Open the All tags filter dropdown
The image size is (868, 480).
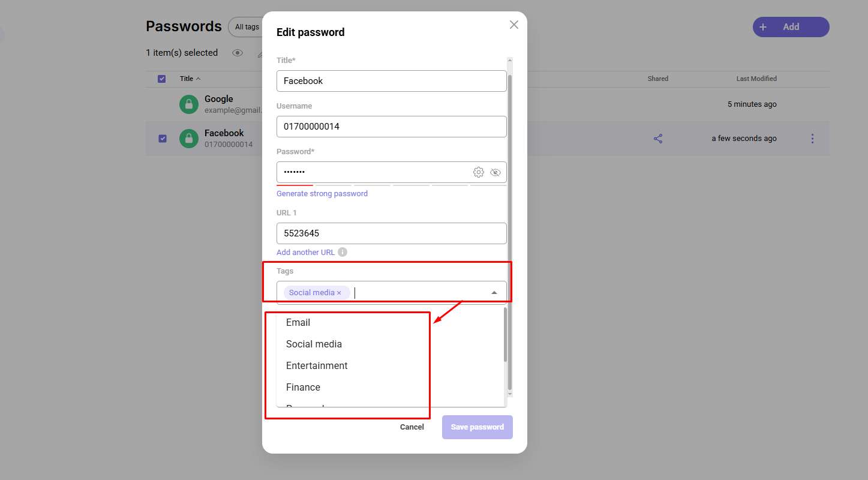tap(247, 26)
